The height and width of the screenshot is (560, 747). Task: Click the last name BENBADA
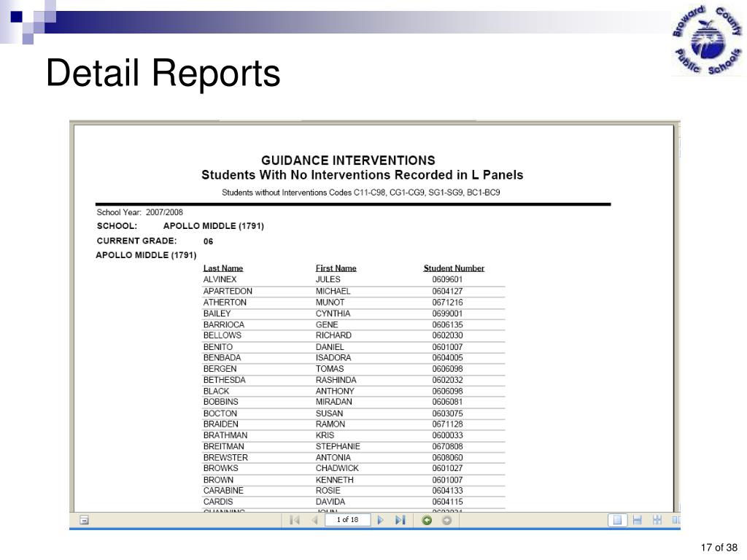tap(222, 357)
